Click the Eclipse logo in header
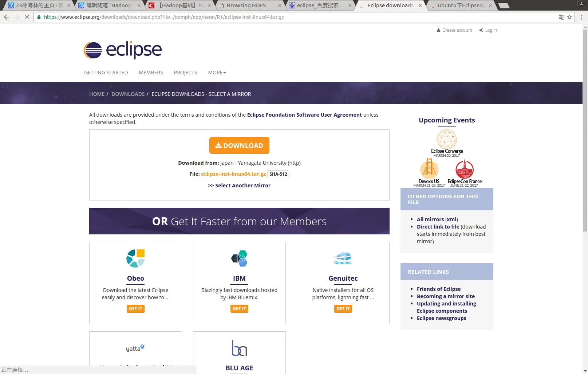The width and height of the screenshot is (588, 374). 123,50
